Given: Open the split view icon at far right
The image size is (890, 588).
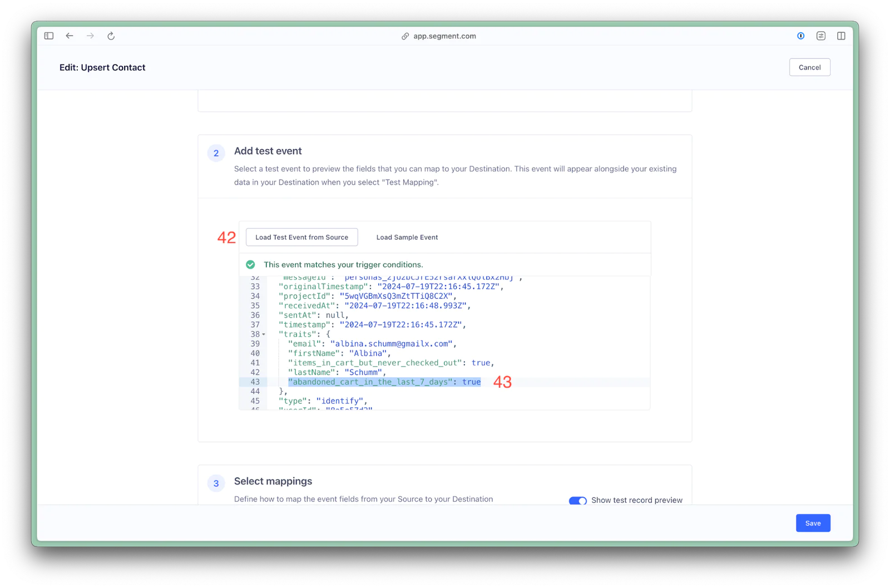Looking at the screenshot, I should [x=841, y=36].
